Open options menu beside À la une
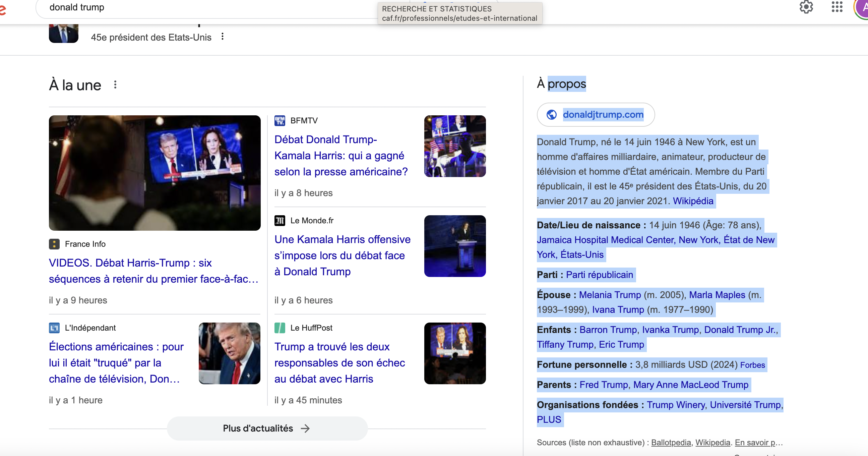The image size is (868, 456). click(x=115, y=84)
